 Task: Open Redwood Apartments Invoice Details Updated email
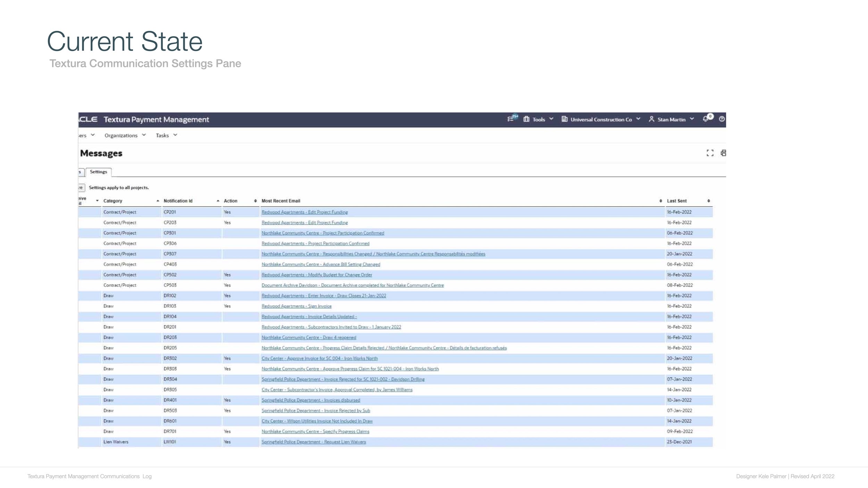point(309,316)
